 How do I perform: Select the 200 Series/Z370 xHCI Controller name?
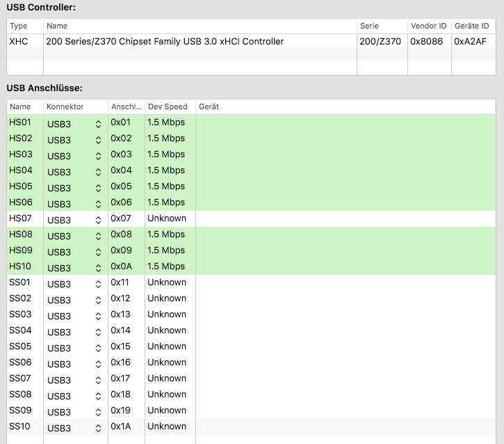(x=165, y=42)
